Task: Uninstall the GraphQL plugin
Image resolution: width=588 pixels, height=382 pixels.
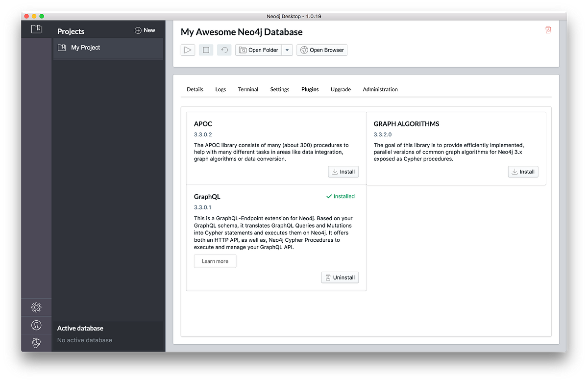Action: pyautogui.click(x=340, y=278)
